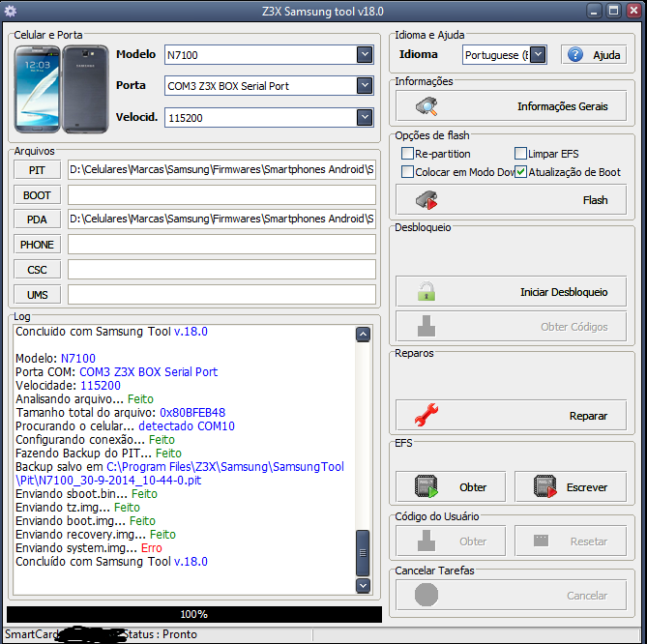Viewport: 647px width, 644px height.
Task: Click the Resetar gray icon
Action: pos(541,541)
